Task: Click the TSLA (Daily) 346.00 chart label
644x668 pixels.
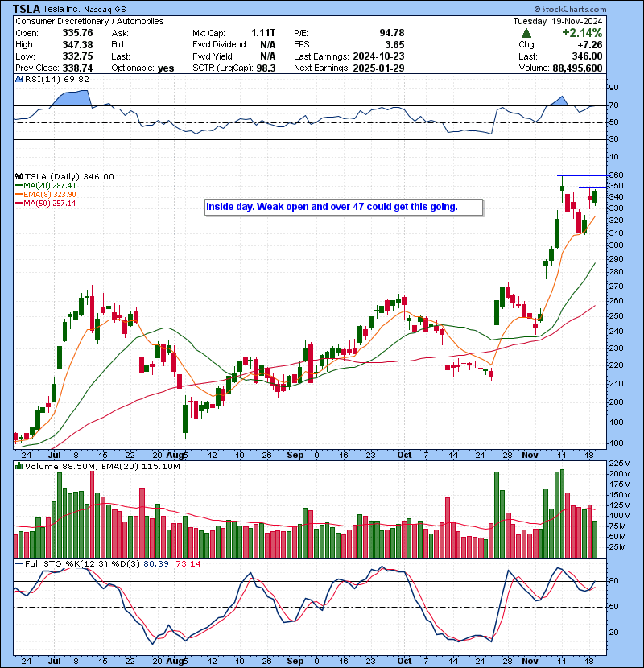Action: coord(69,176)
